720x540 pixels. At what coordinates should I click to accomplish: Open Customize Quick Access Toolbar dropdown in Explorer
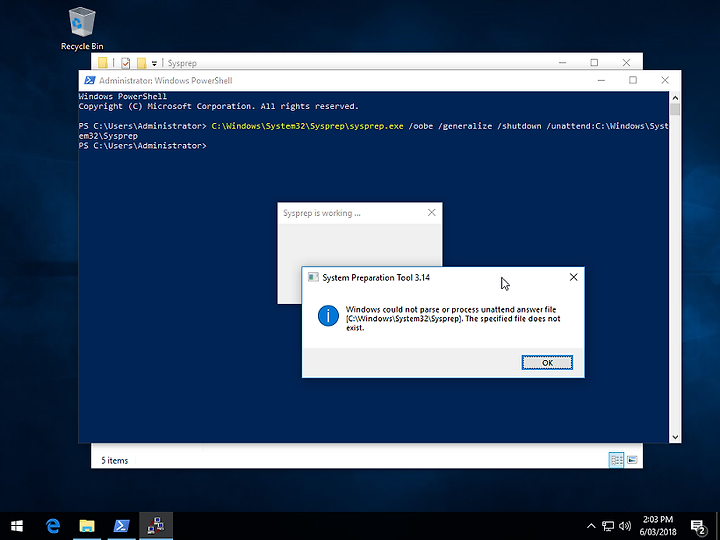(x=154, y=63)
